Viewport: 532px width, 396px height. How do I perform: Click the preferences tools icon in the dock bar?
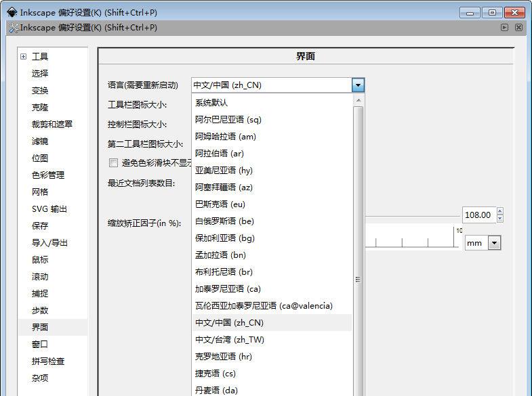(x=14, y=28)
